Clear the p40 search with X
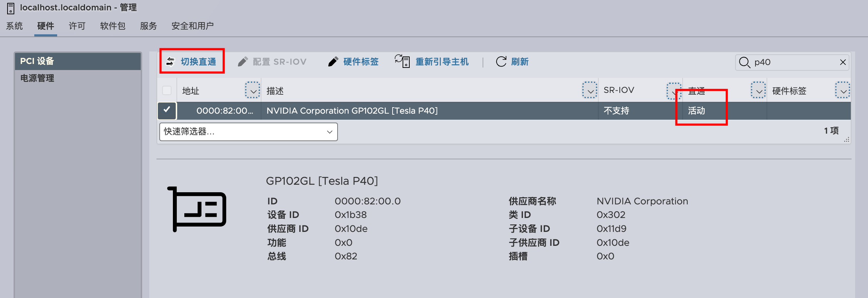868x298 pixels. [843, 62]
